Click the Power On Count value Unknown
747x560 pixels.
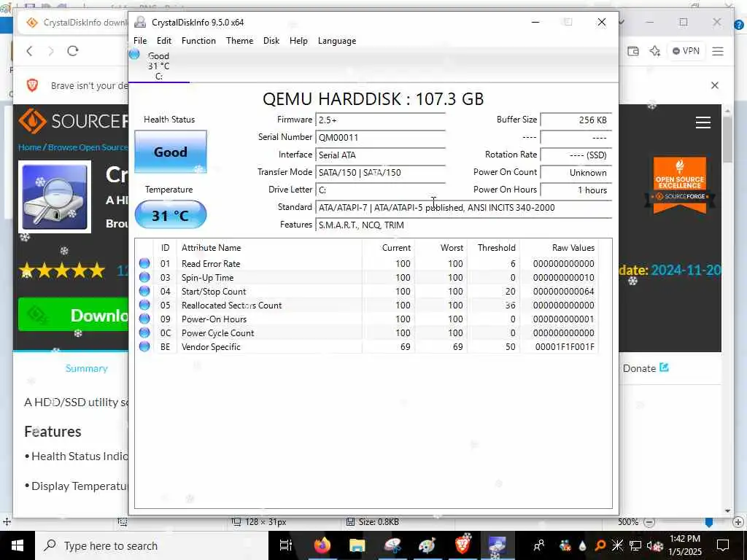click(x=576, y=172)
